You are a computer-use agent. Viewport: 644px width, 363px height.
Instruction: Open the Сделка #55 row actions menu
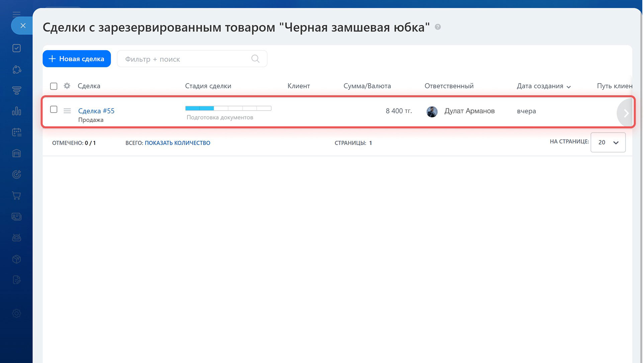coord(67,111)
